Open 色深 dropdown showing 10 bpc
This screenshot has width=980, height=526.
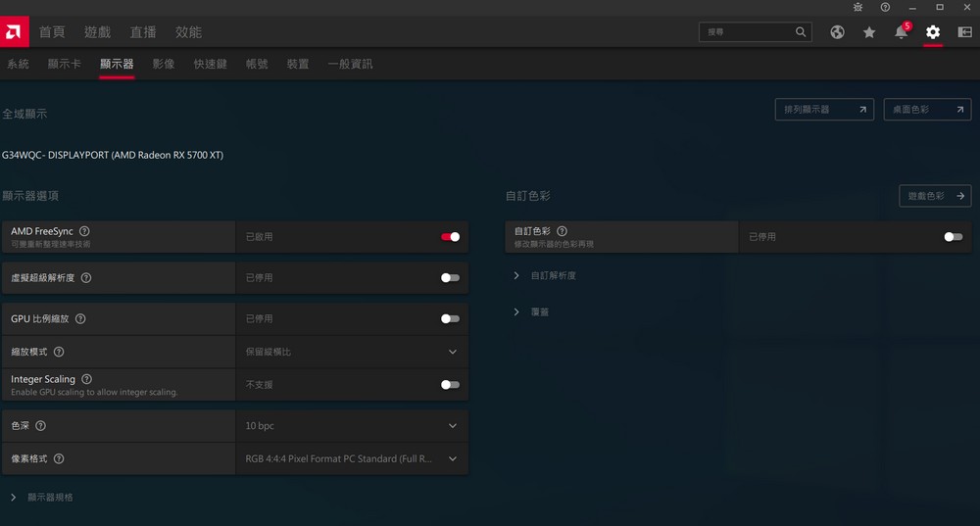tap(352, 425)
